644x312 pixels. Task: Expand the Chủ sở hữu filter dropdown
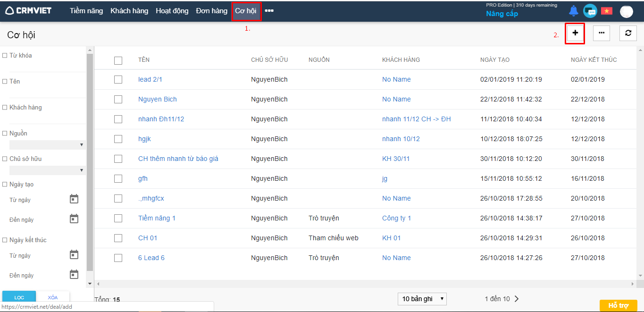click(47, 170)
